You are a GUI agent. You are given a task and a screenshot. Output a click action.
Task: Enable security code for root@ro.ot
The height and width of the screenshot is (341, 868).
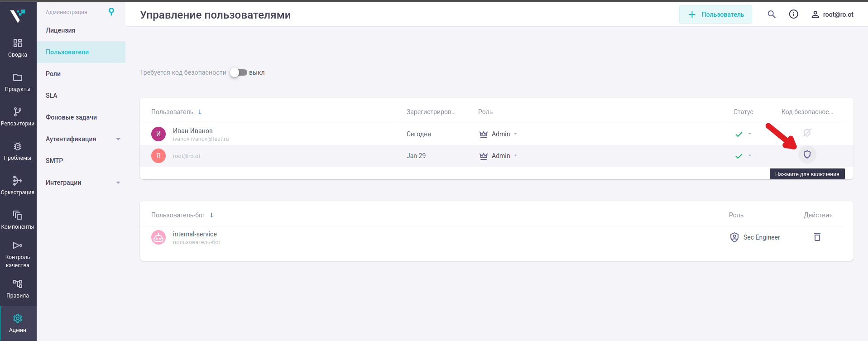(807, 155)
